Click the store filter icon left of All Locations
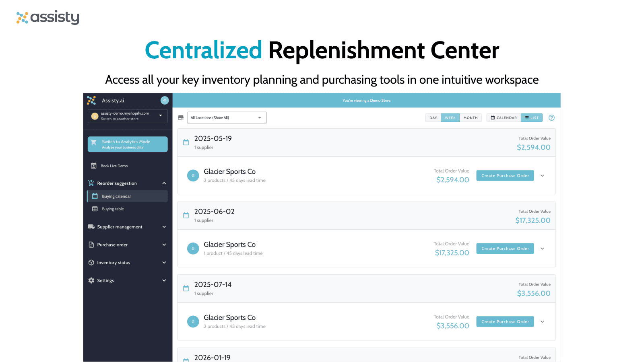This screenshot has height=362, width=644. [180, 117]
